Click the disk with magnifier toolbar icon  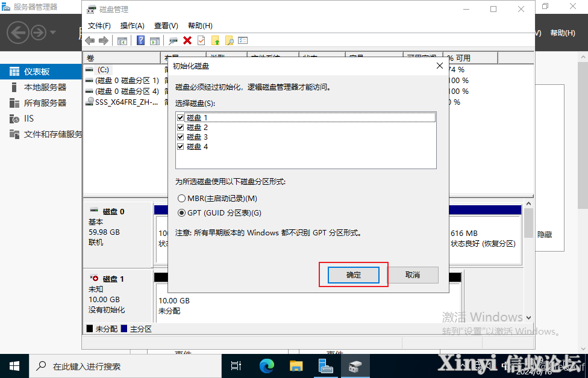pos(173,40)
